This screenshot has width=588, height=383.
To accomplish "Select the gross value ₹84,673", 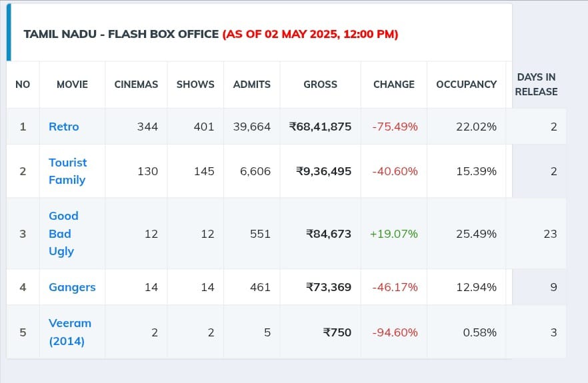I will [329, 234].
